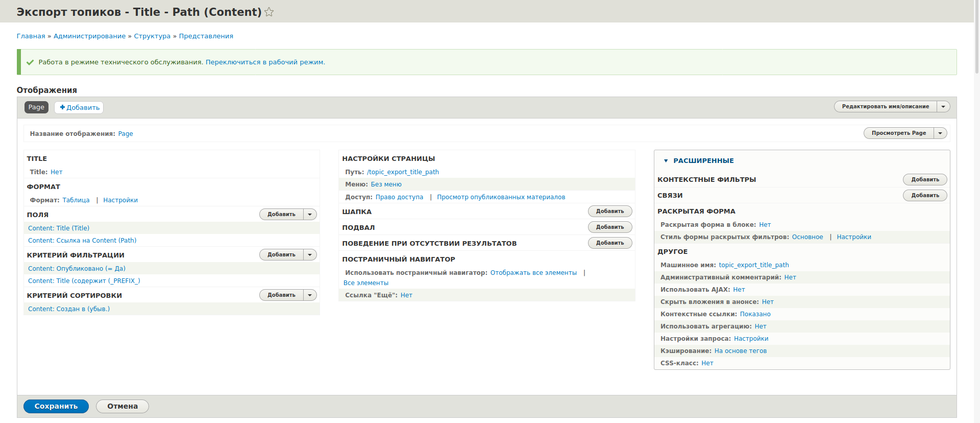Click Просмотреть Page button
The image size is (980, 423).
pyautogui.click(x=899, y=133)
